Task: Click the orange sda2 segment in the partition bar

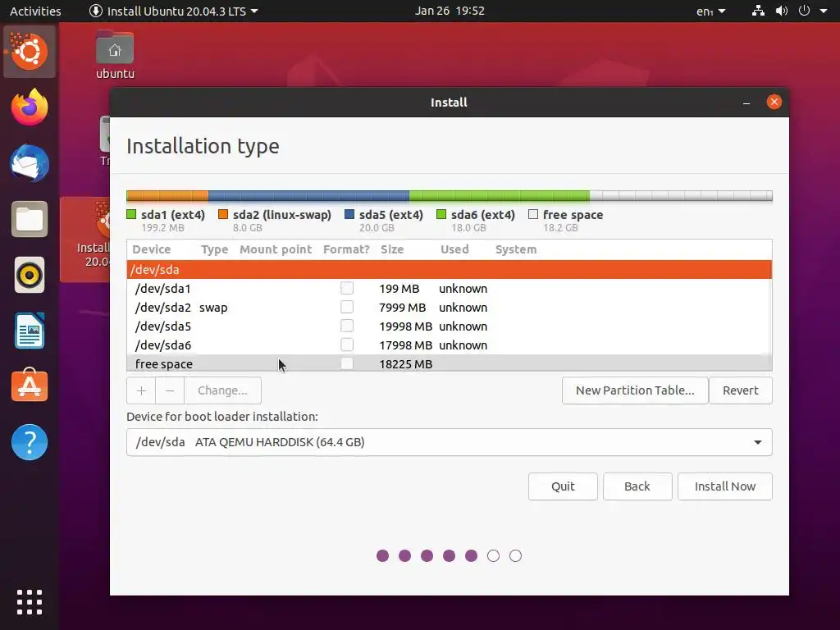Action: pyautogui.click(x=168, y=195)
